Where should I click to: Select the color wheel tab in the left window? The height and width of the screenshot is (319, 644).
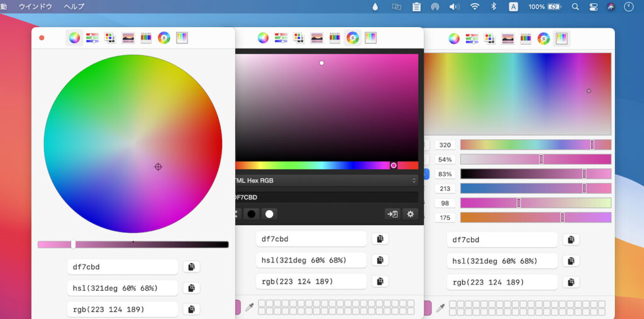tap(74, 38)
